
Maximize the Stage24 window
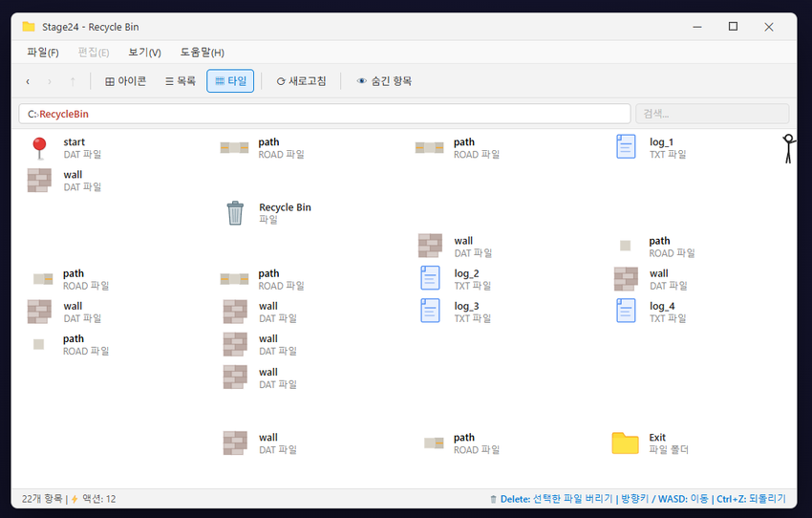coord(733,27)
